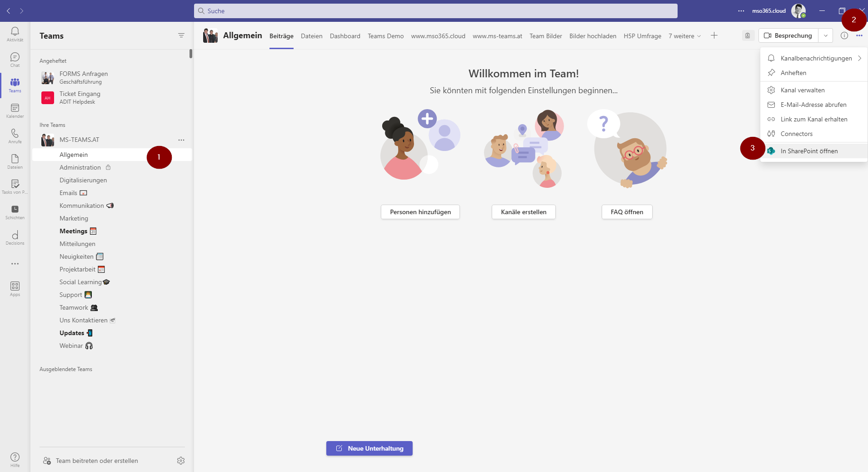Screen dimensions: 868x472
Task: Go forward with the right arrow
Action: (x=21, y=11)
